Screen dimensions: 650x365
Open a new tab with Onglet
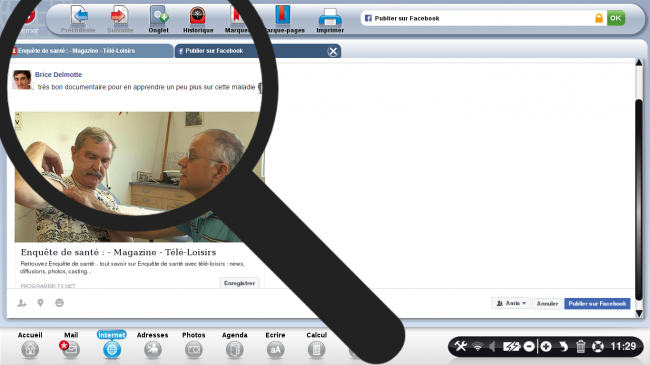click(x=158, y=19)
